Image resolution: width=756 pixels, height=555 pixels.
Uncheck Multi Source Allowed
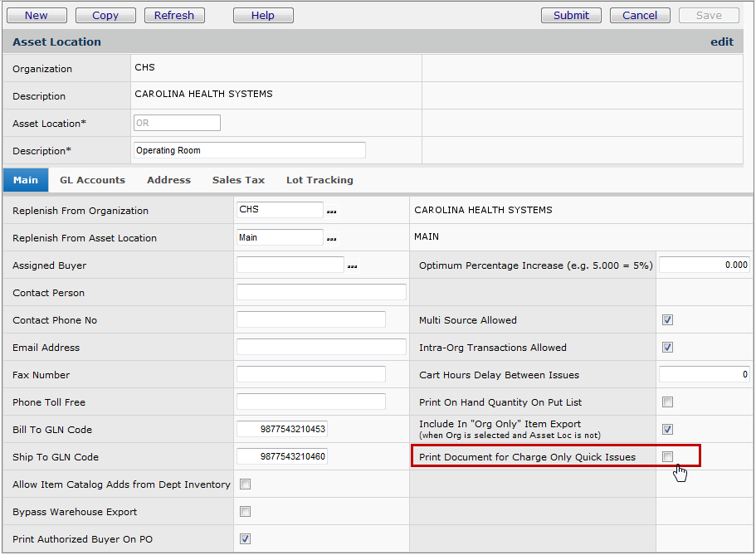point(667,320)
